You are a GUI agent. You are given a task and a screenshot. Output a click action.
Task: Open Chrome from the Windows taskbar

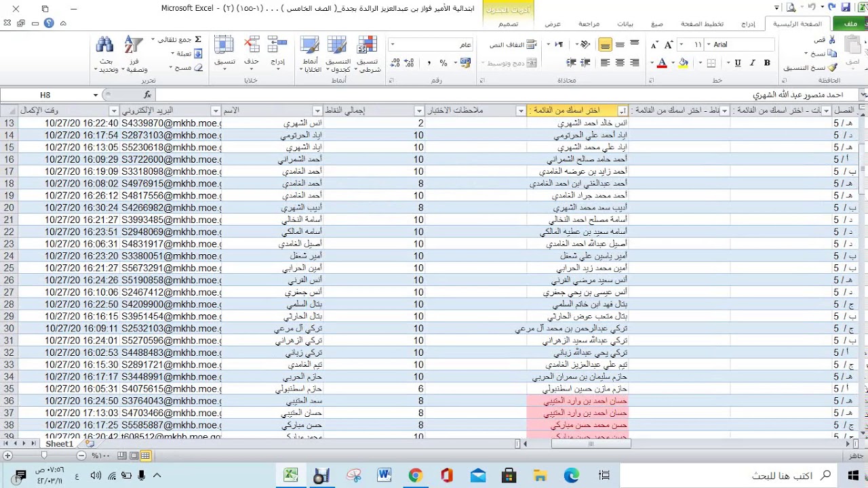click(416, 476)
